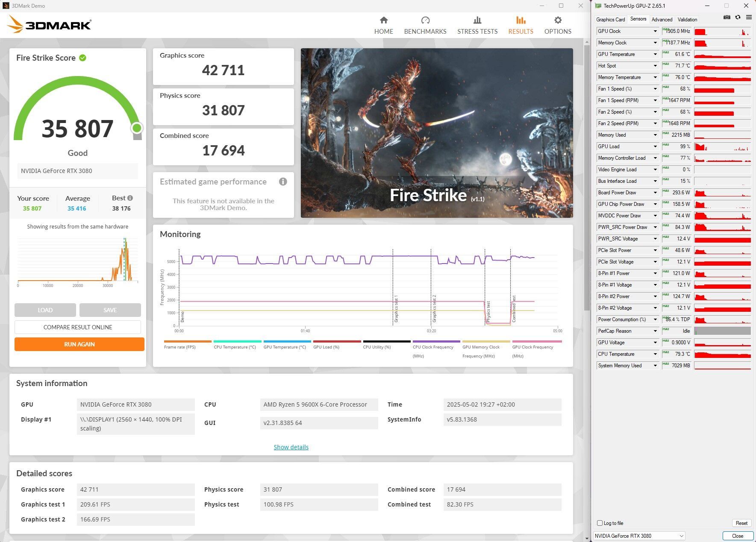The image size is (756, 542).
Task: Open the GPU-Z hamburger menu
Action: tap(749, 18)
